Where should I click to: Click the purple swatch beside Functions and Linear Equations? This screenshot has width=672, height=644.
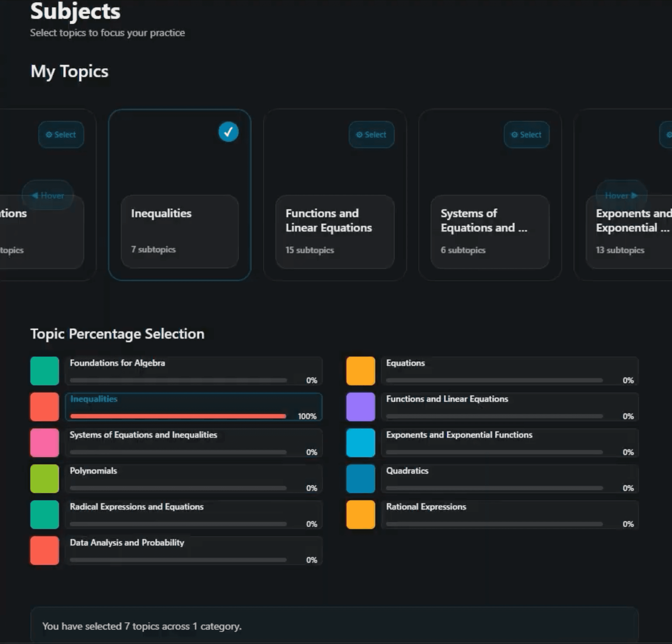coord(360,407)
